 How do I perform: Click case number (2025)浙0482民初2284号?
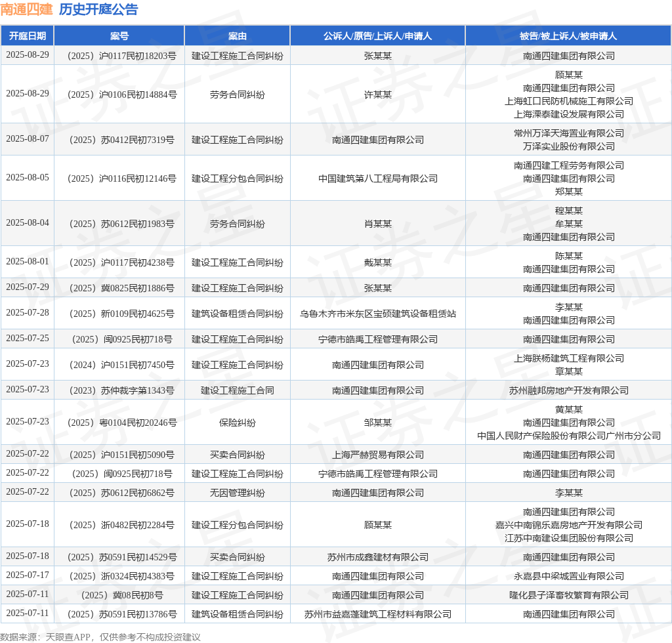pos(121,525)
